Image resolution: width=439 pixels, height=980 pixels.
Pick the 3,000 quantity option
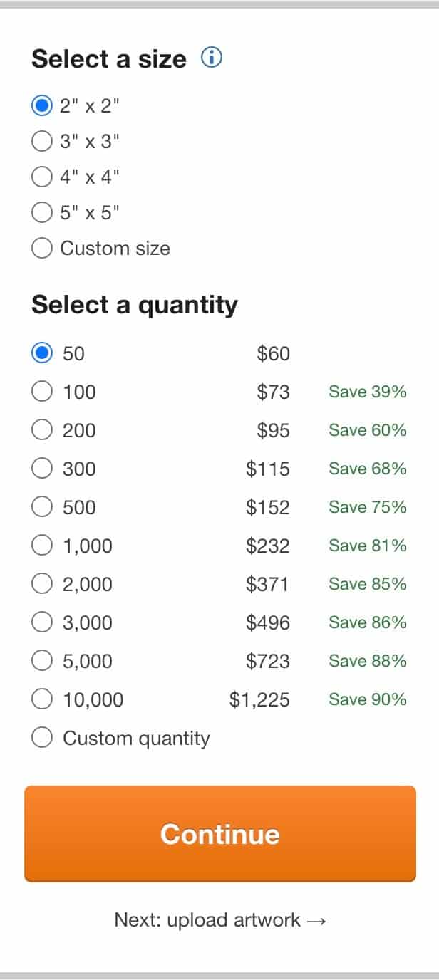click(x=43, y=622)
